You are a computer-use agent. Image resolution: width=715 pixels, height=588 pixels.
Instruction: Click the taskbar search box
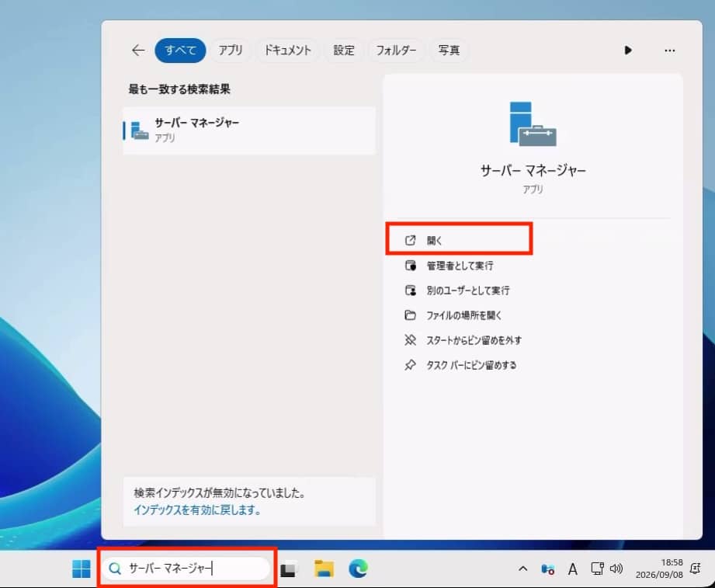click(186, 569)
